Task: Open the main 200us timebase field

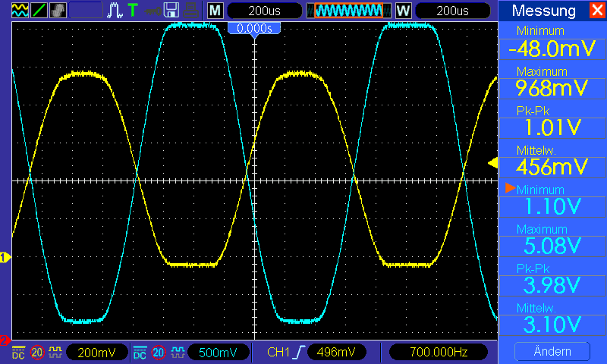Action: tap(263, 11)
